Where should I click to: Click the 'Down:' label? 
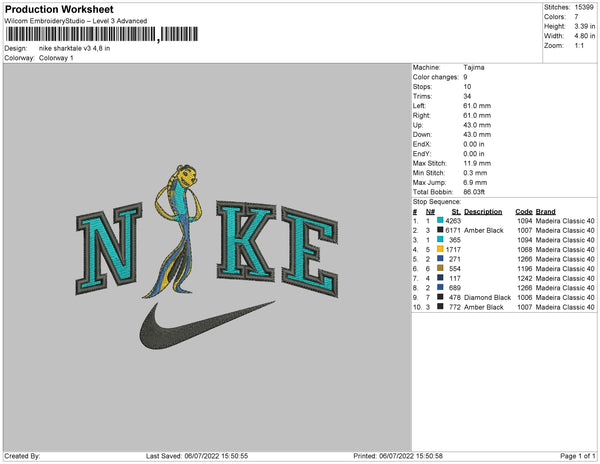[422, 135]
